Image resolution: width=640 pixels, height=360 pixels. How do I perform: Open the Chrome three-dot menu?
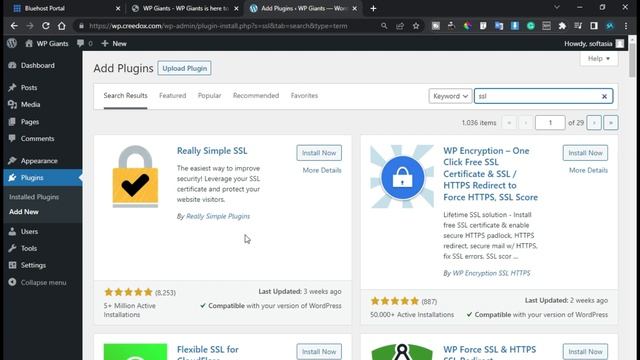(626, 26)
